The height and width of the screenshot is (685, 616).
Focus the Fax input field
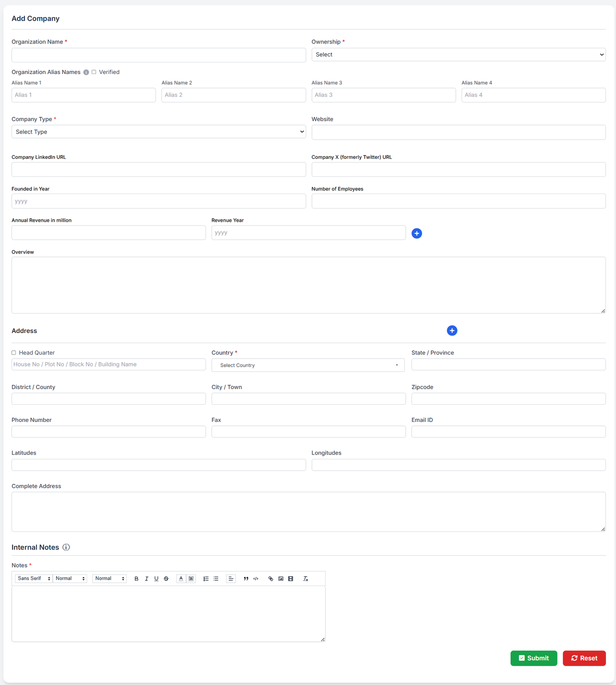point(308,432)
